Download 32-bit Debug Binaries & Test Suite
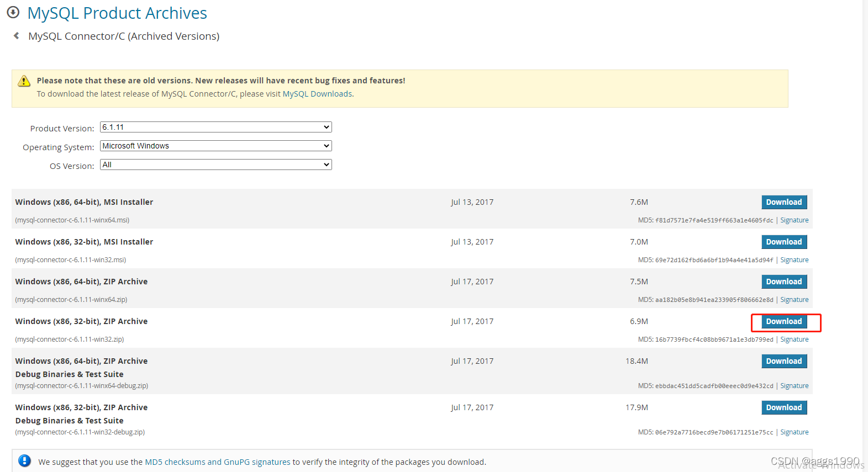This screenshot has height=472, width=868. coord(784,407)
